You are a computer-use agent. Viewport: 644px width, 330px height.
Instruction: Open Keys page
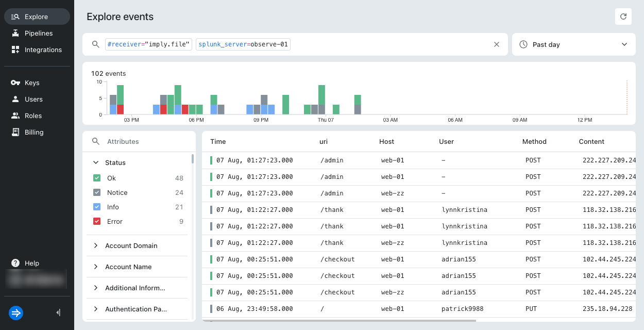click(x=37, y=82)
